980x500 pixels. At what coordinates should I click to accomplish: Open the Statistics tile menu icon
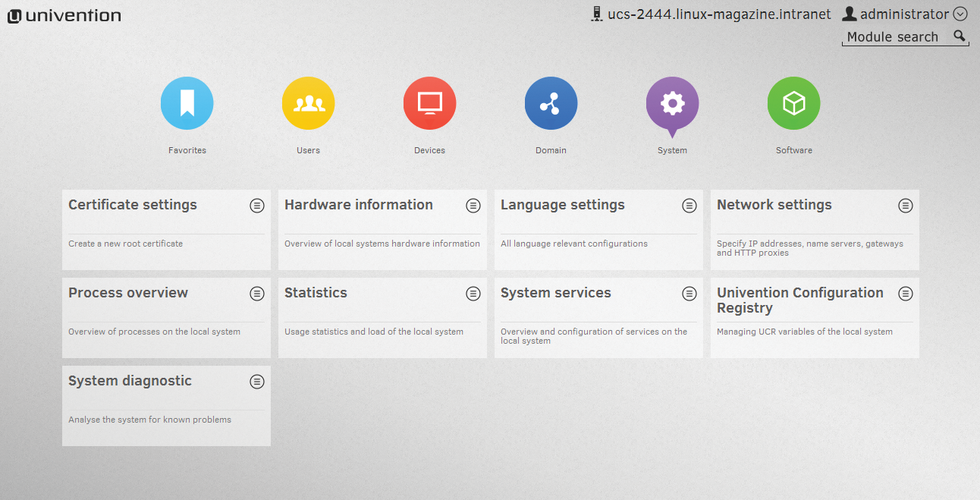[473, 294]
